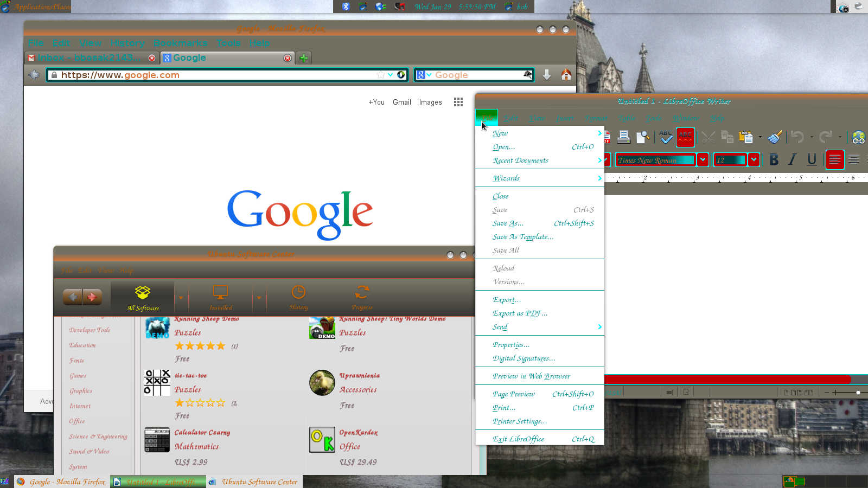Select single-page view layout icon in Writer
This screenshot has height=488, width=868.
point(786,392)
